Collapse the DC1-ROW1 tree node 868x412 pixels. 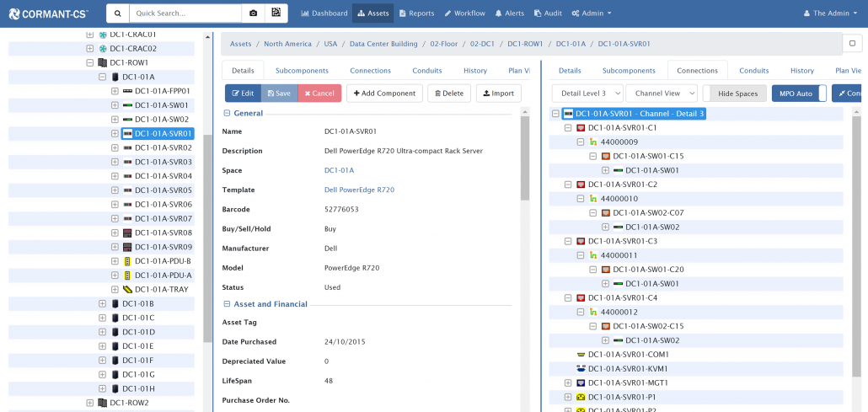(x=90, y=62)
